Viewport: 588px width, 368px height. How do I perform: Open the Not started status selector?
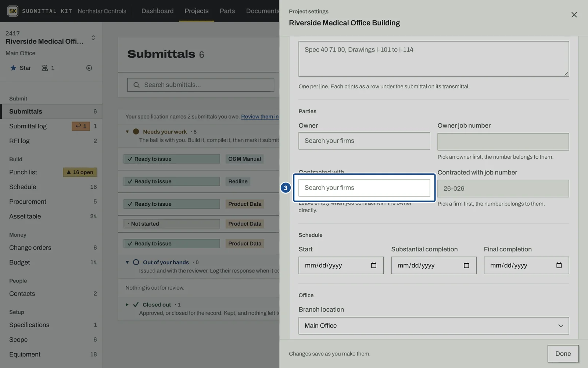click(x=172, y=224)
